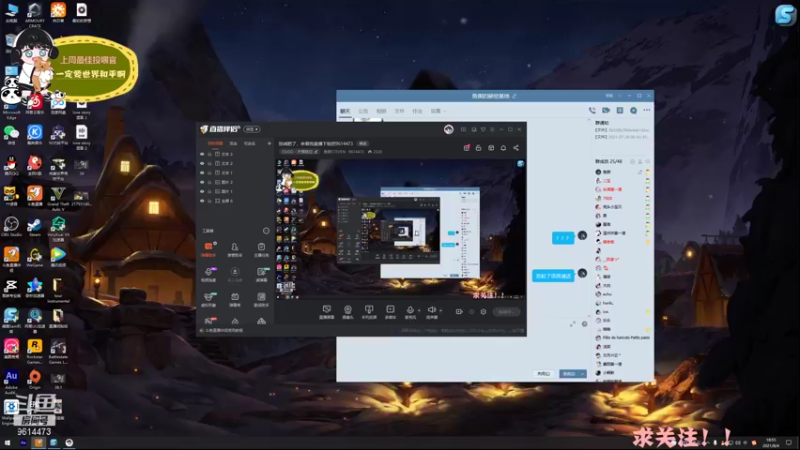
Task: Open 手机投屏 phone casting
Action: pos(369,312)
